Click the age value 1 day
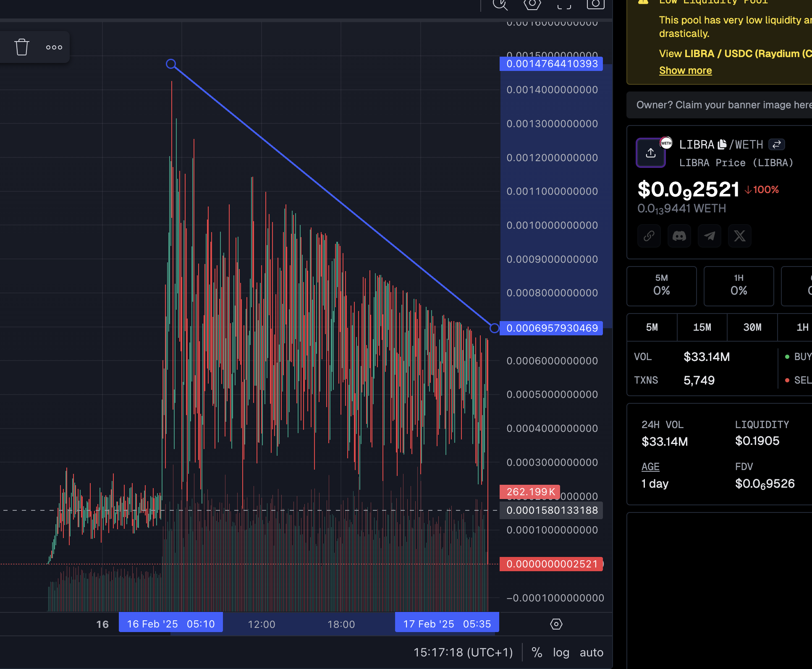 click(x=655, y=484)
